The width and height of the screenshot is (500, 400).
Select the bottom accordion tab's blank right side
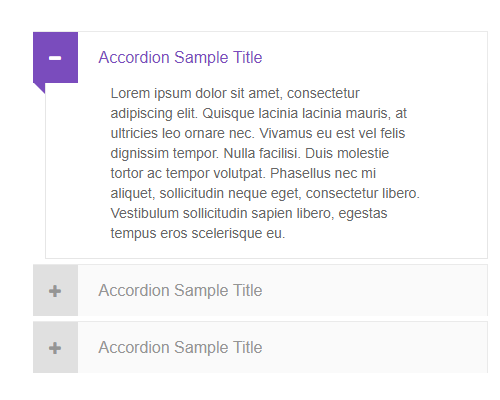pos(373,347)
